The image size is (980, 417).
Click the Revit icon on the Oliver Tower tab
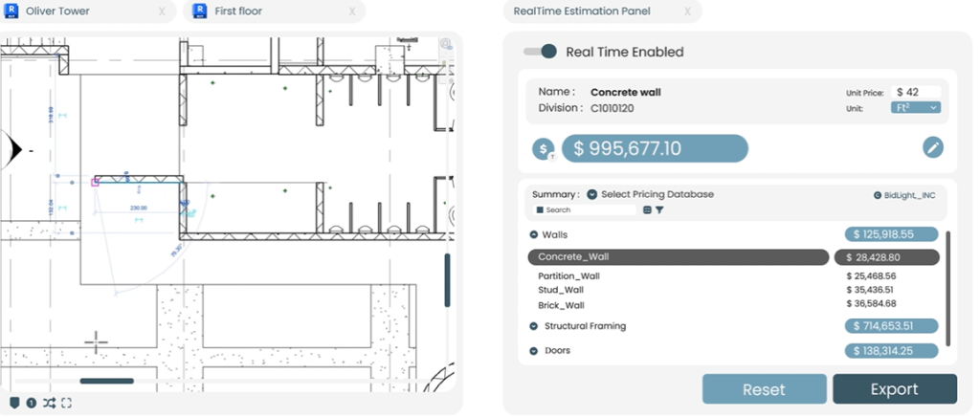point(11,11)
